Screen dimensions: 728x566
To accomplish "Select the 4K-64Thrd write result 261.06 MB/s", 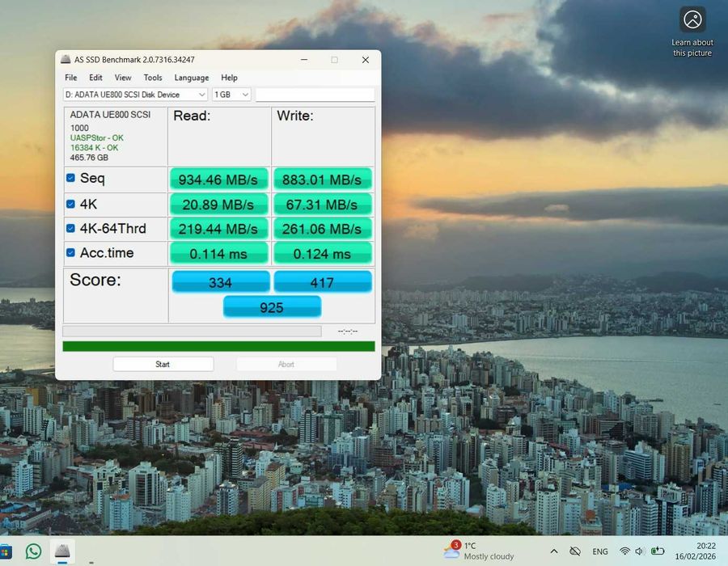I will point(322,229).
